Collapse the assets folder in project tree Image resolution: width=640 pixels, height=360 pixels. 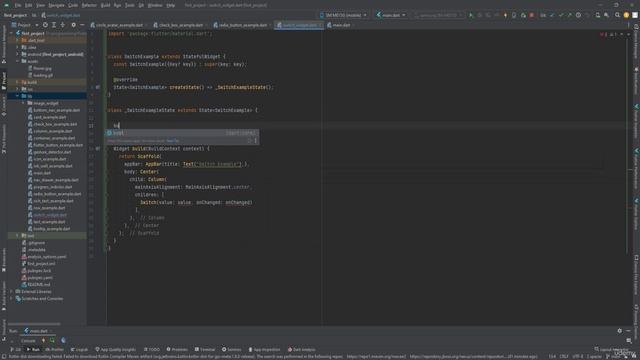[x=18, y=61]
